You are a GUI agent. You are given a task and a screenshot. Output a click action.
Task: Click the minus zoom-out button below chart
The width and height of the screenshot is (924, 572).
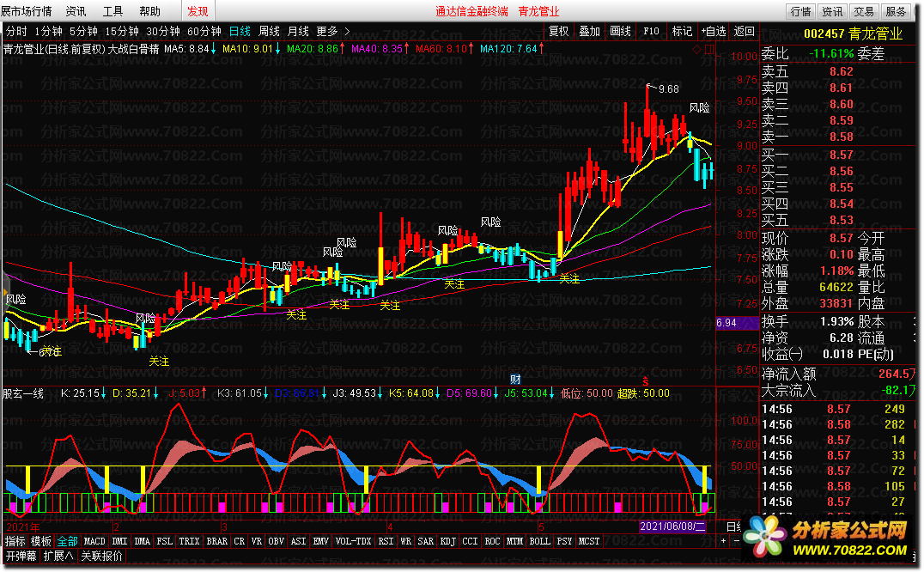(736, 541)
